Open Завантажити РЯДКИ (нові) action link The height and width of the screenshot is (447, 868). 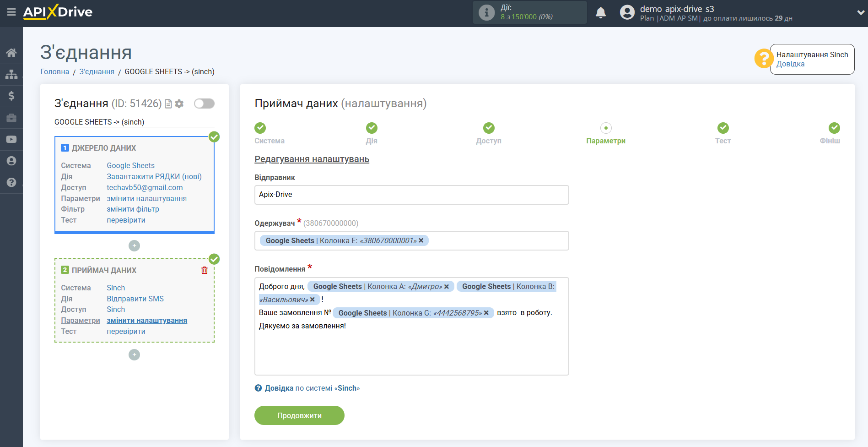[154, 177]
